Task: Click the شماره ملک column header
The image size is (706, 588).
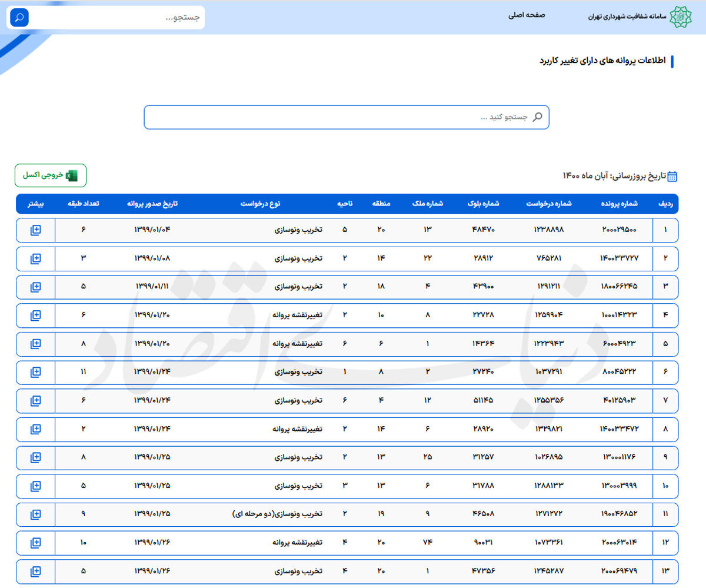Action: tap(427, 204)
